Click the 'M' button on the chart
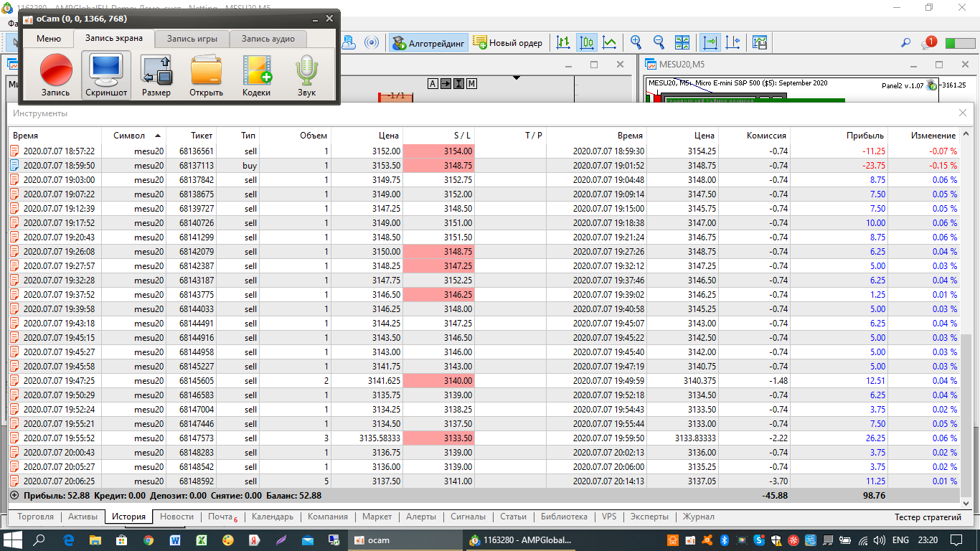Screen dimensions: 980x551 pyautogui.click(x=471, y=83)
